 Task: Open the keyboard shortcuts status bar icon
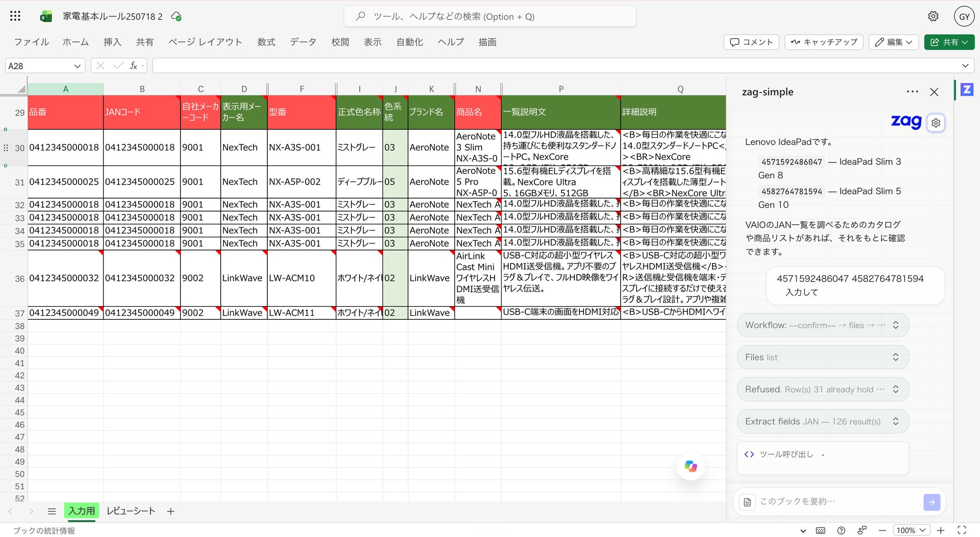(x=821, y=530)
